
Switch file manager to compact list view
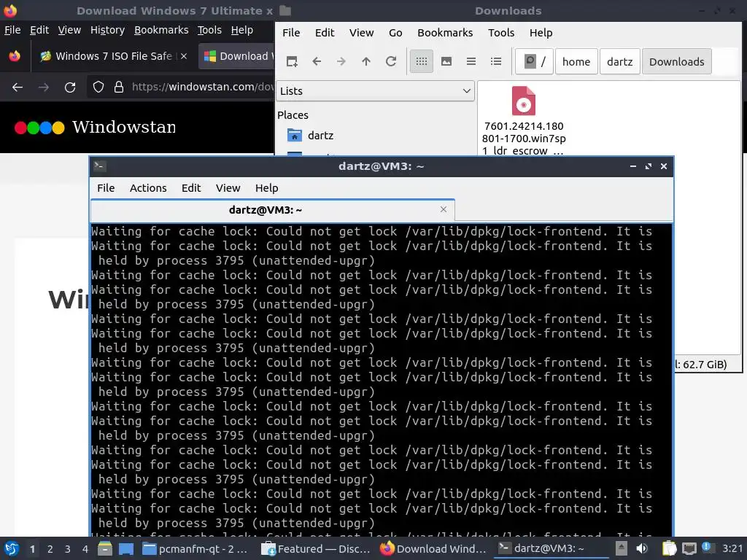(471, 61)
